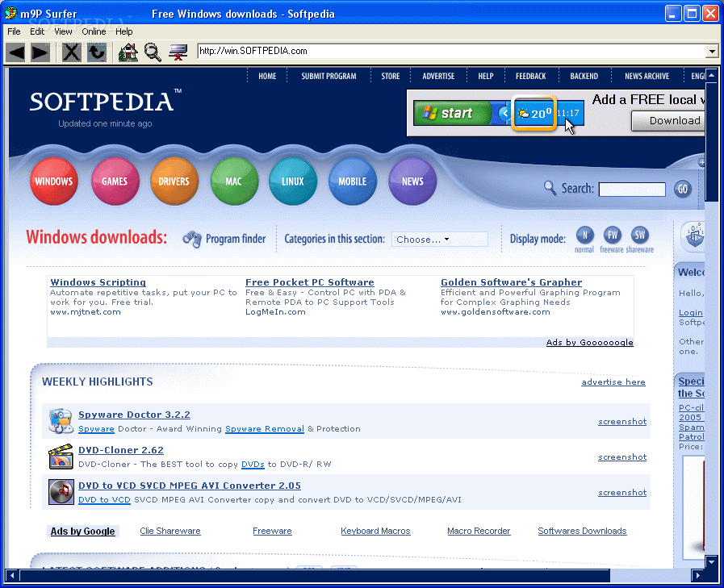Click the Back arrow toolbar button
The height and width of the screenshot is (588, 724).
tap(17, 52)
